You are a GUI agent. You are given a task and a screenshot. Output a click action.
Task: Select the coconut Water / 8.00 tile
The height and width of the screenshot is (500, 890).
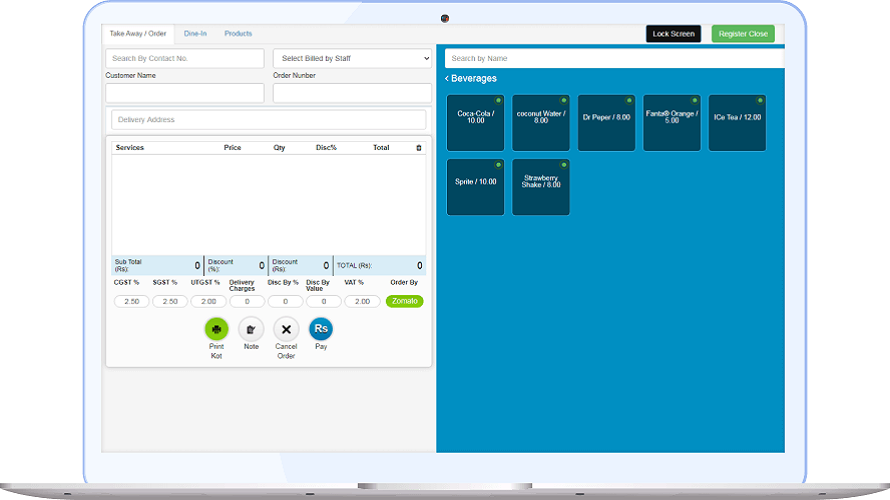click(541, 123)
